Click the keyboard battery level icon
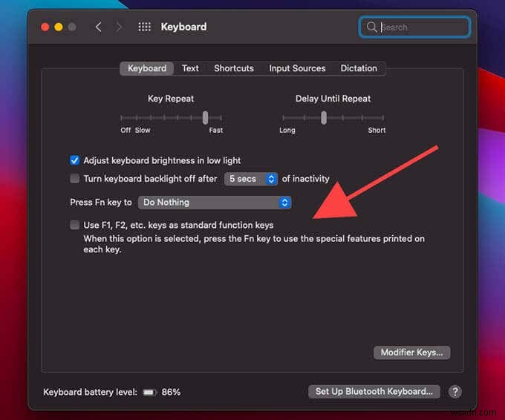This screenshot has height=420, width=505. [x=149, y=392]
